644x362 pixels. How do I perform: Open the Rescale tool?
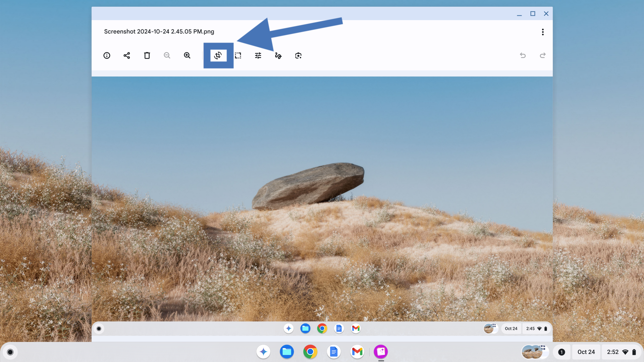238,56
